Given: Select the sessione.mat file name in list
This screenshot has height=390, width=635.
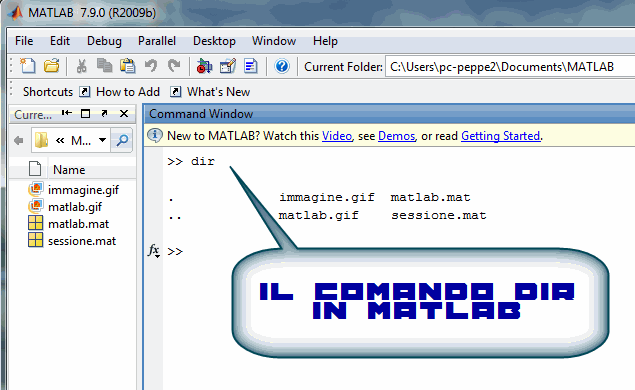Looking at the screenshot, I should click(x=82, y=241).
